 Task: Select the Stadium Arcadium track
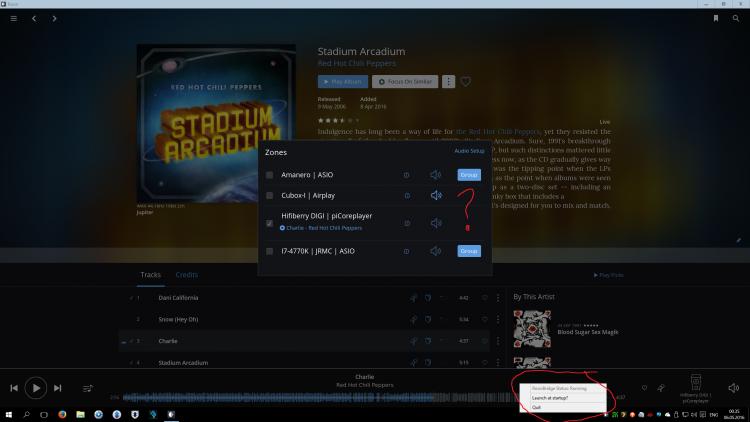click(183, 363)
